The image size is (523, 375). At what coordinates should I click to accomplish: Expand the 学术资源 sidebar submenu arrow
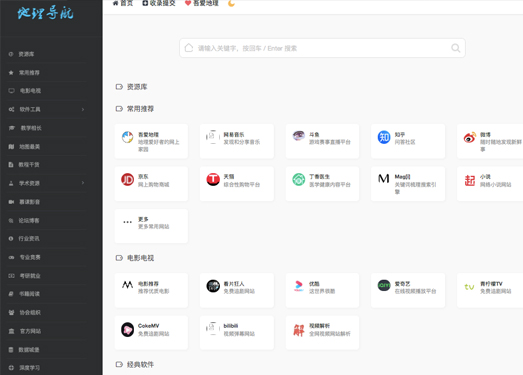(x=83, y=183)
